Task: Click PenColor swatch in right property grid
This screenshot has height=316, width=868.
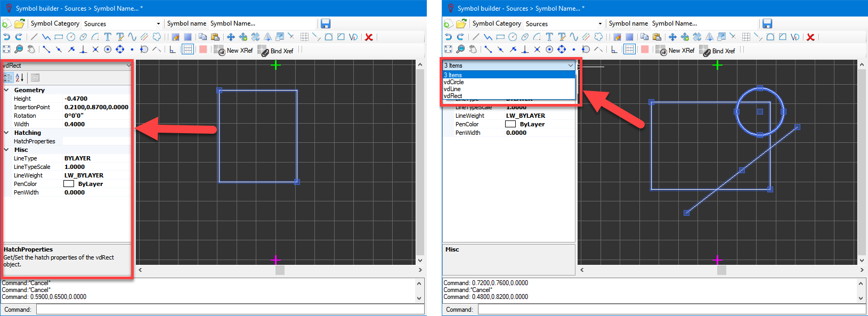Action: (510, 124)
